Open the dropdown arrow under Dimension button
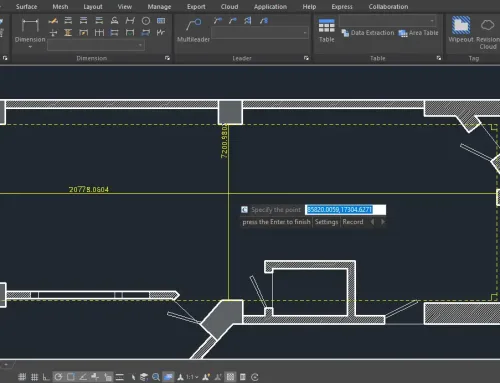Screen dimensions: 500x383 tap(30, 47)
